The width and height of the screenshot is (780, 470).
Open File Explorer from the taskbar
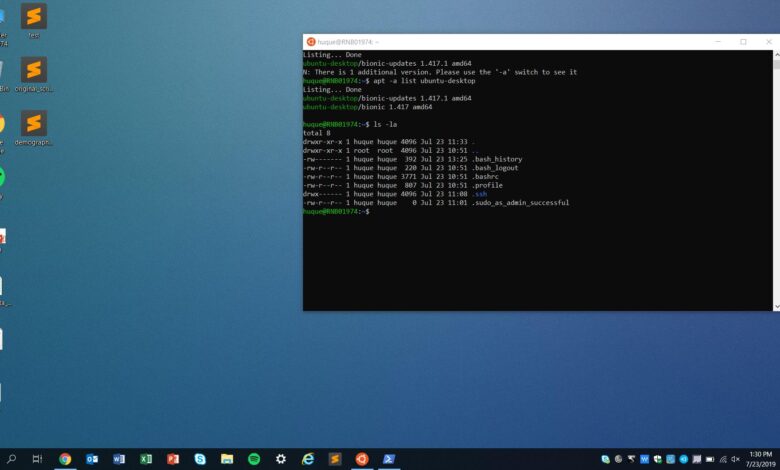click(x=227, y=459)
